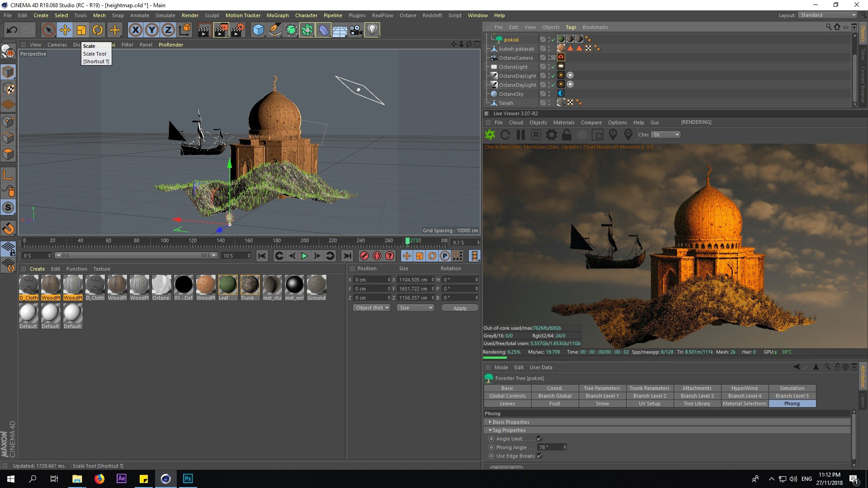Click the Size X value field

[x=416, y=280]
